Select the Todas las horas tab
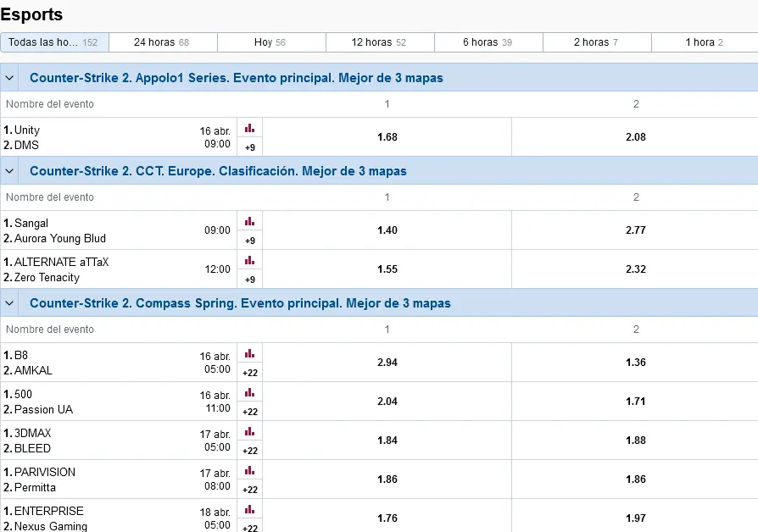The height and width of the screenshot is (532, 758). click(54, 42)
